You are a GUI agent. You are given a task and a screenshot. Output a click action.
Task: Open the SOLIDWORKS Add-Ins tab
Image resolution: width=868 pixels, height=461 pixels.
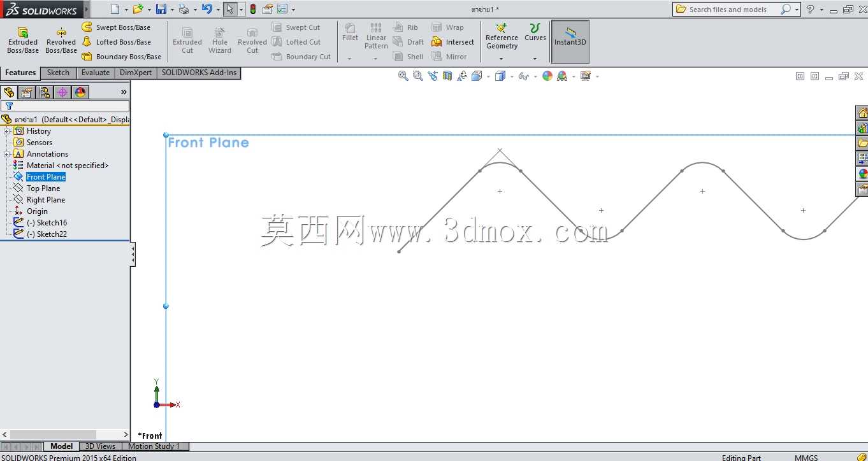(x=199, y=73)
